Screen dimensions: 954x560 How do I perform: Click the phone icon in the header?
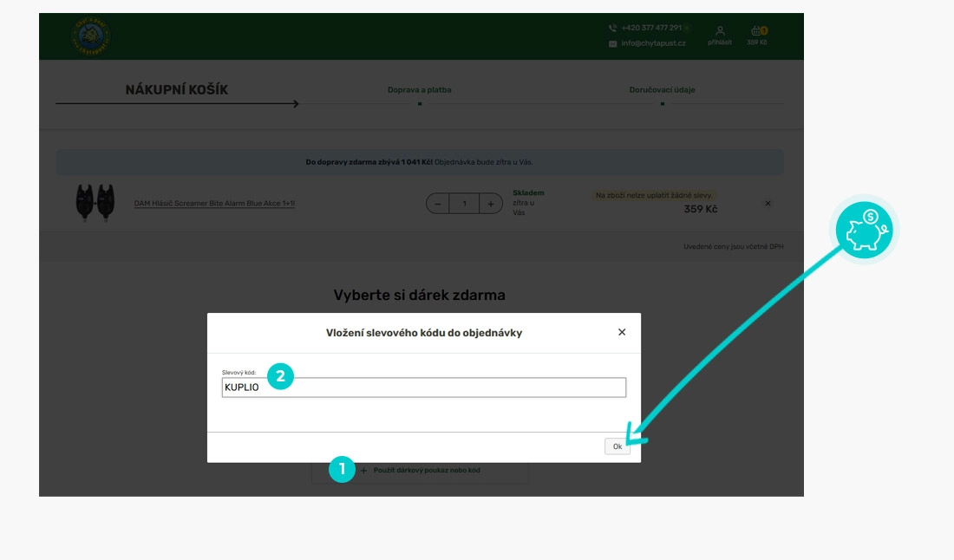[613, 29]
